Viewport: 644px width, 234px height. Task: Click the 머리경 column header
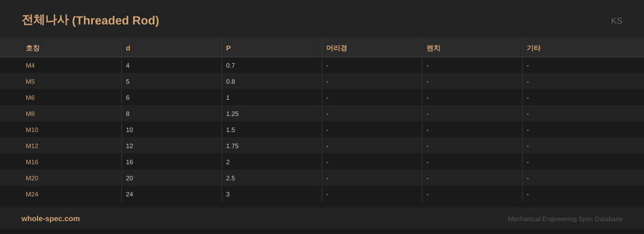click(336, 48)
